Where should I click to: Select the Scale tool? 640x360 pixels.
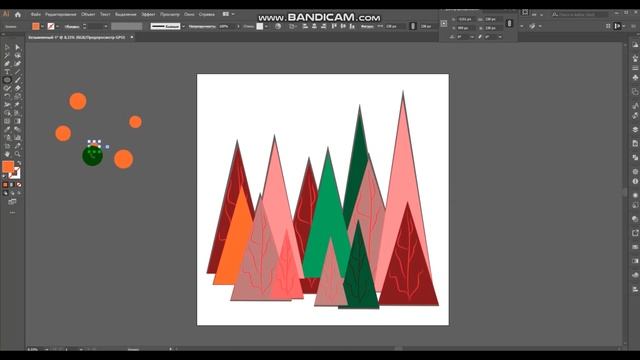pyautogui.click(x=18, y=96)
